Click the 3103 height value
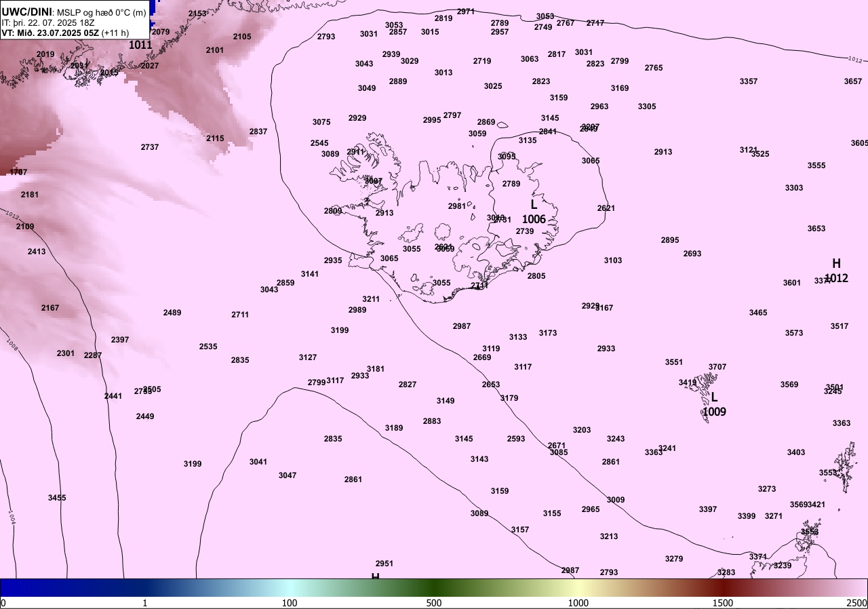Screen dimensions: 868x609 613,260
